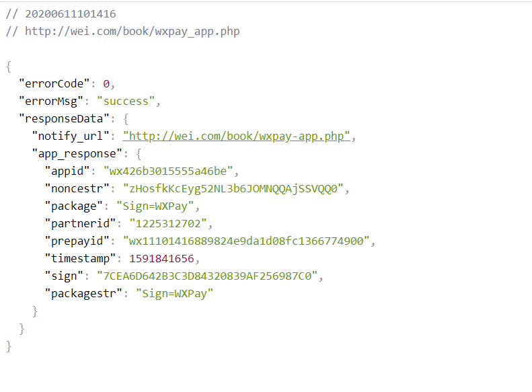Open the notify_url wxpay-app.php link

(236, 136)
